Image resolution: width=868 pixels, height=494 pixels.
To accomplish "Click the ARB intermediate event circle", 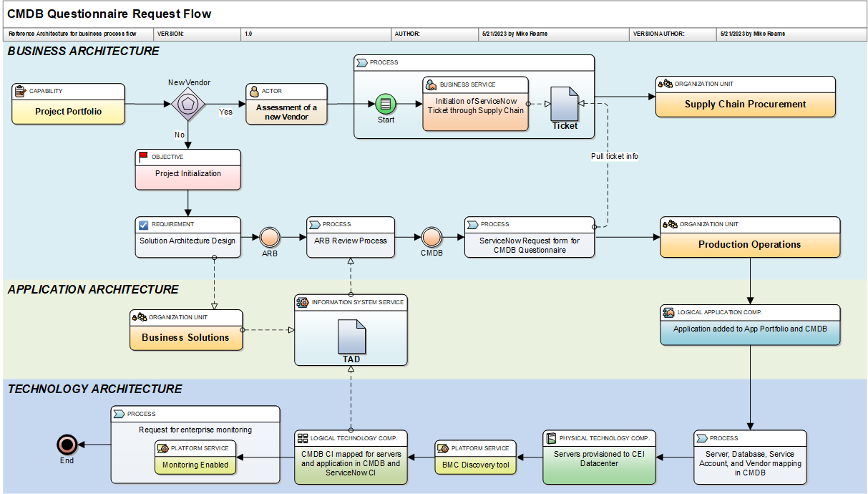I will point(270,237).
